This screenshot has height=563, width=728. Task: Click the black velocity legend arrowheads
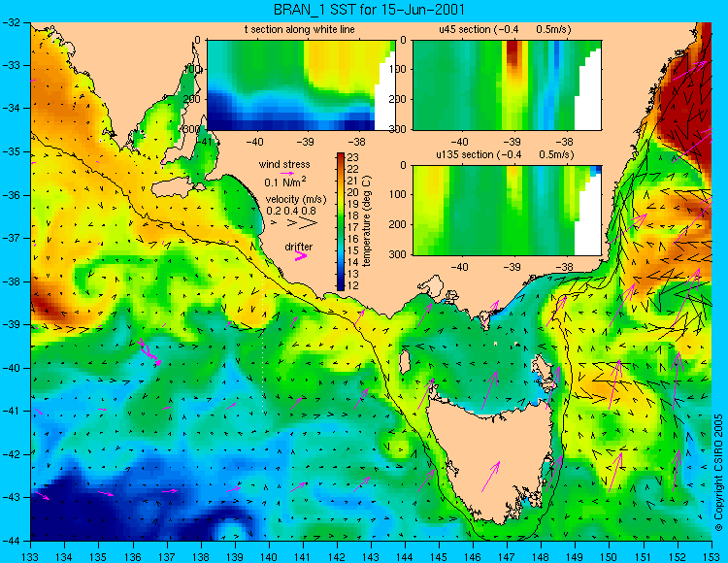tap(295, 223)
